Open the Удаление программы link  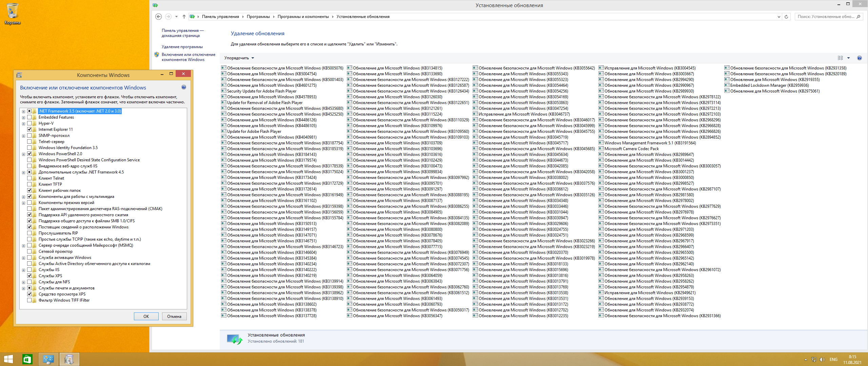182,47
